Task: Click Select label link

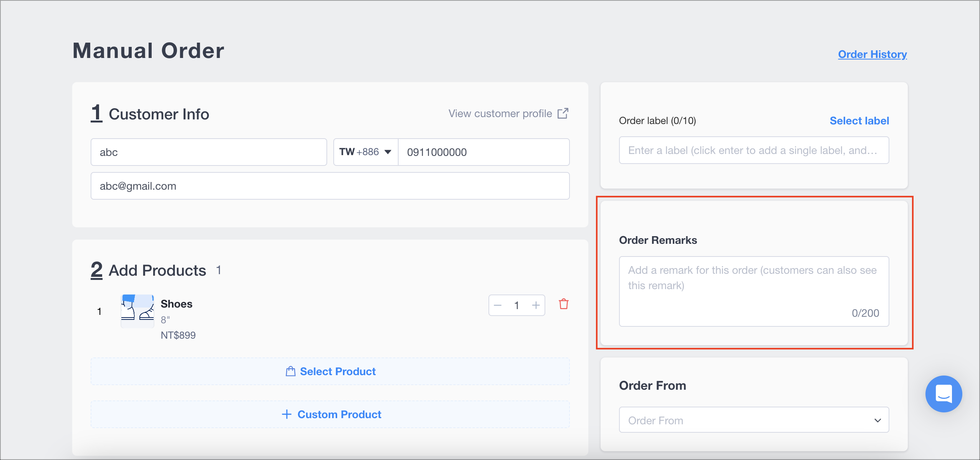Action: (x=859, y=121)
